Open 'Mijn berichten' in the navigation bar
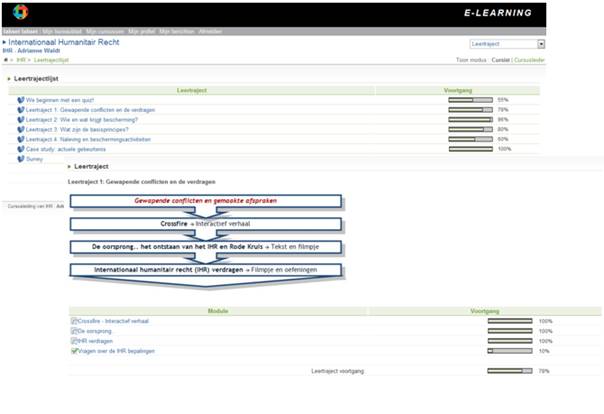 pyautogui.click(x=177, y=31)
